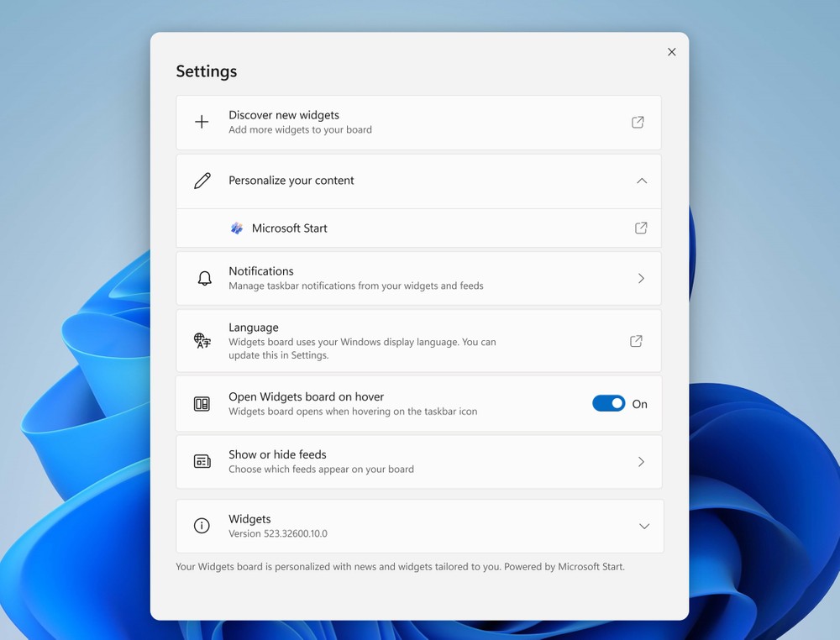The width and height of the screenshot is (840, 640).
Task: Click the Notifications bell icon
Action: (204, 279)
